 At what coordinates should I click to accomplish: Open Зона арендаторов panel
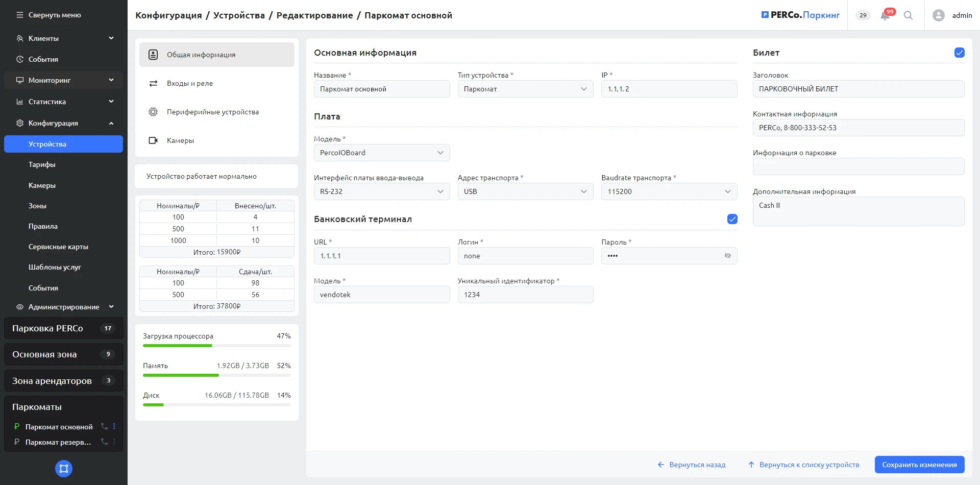(x=64, y=380)
